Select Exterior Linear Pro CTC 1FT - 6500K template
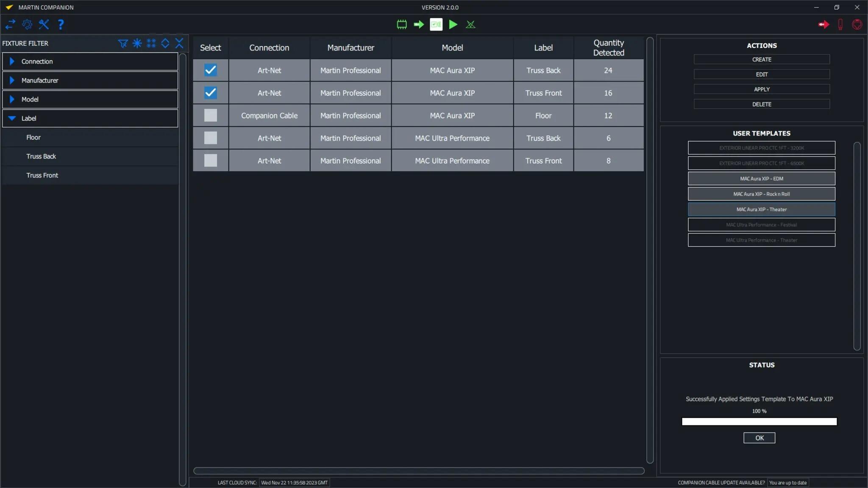Viewport: 868px width, 488px height. tap(762, 163)
